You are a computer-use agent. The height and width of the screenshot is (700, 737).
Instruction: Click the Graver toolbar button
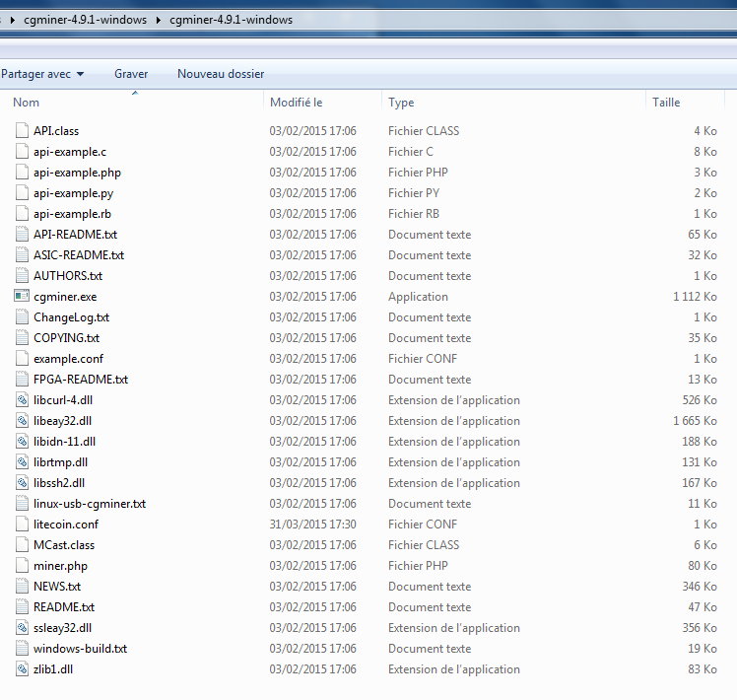tap(131, 74)
